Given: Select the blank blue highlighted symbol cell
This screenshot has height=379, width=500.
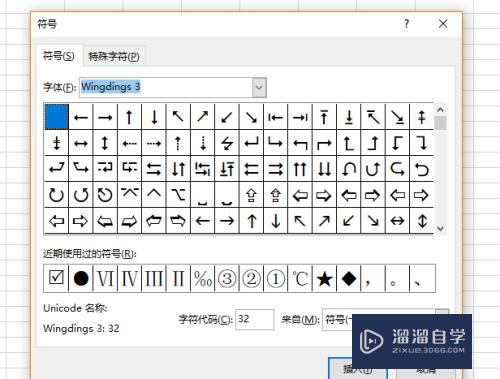Looking at the screenshot, I should coord(57,117).
